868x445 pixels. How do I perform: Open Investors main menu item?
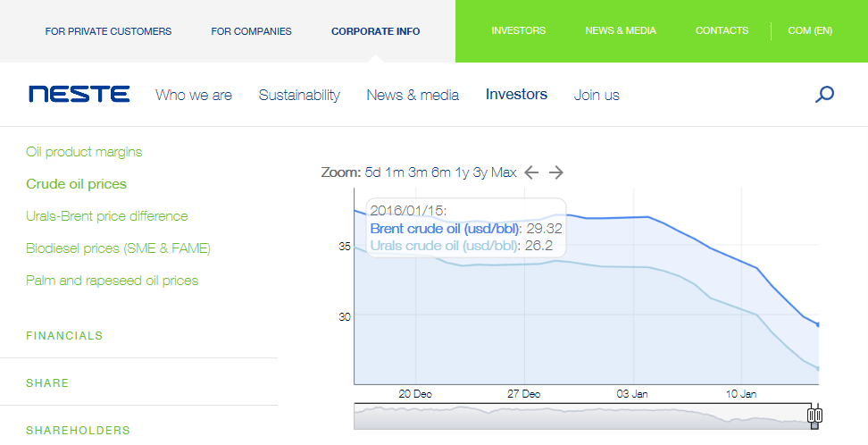click(x=516, y=94)
